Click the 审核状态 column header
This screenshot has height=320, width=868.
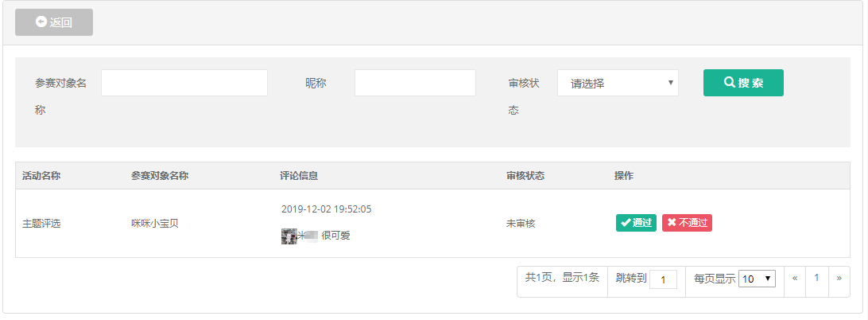coord(525,176)
